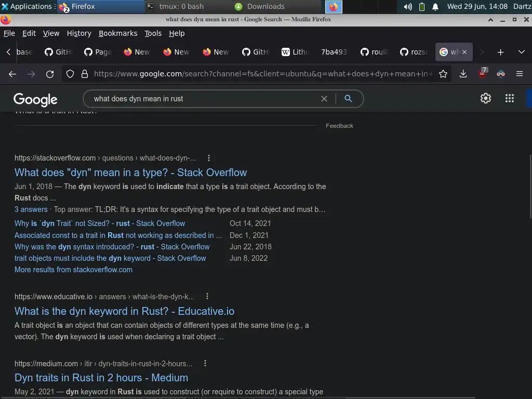Open the Bookmarks menu

pyautogui.click(x=118, y=33)
